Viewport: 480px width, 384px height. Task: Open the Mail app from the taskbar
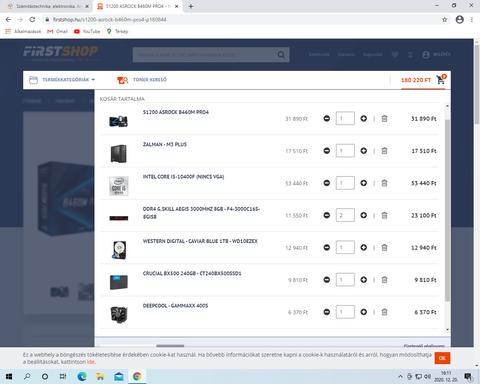coord(119,377)
